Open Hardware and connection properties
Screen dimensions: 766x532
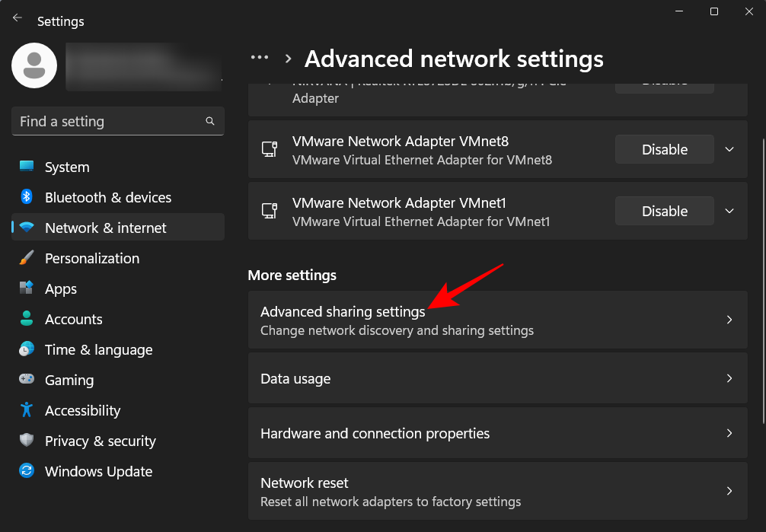497,433
